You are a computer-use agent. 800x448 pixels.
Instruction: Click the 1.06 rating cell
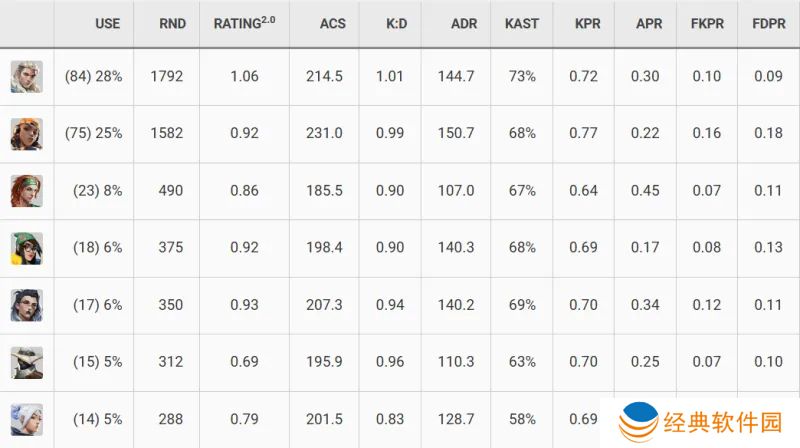pyautogui.click(x=244, y=77)
